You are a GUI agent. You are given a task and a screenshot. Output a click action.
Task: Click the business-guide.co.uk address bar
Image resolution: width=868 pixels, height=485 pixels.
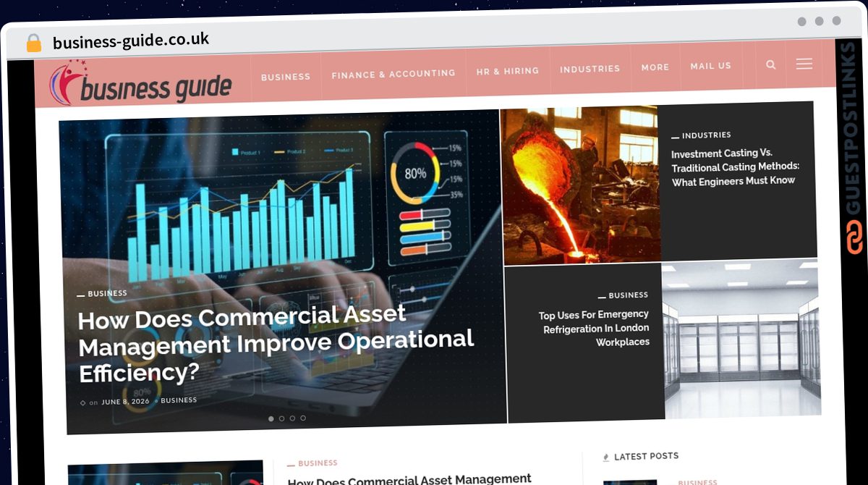tap(131, 41)
